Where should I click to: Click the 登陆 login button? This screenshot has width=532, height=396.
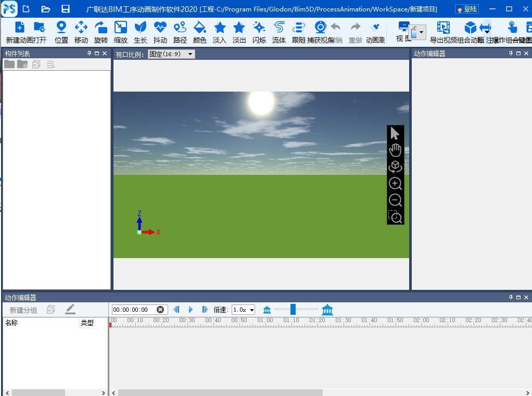coord(466,9)
